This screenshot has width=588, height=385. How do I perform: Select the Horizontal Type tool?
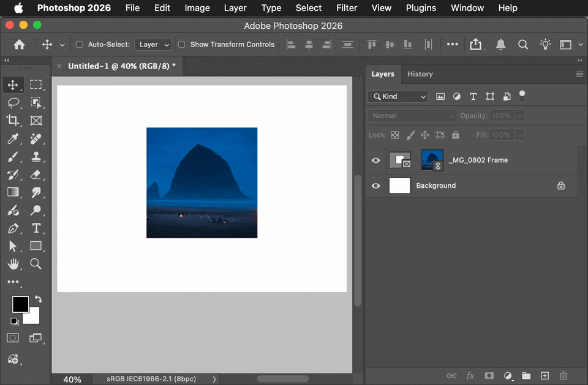pyautogui.click(x=36, y=228)
